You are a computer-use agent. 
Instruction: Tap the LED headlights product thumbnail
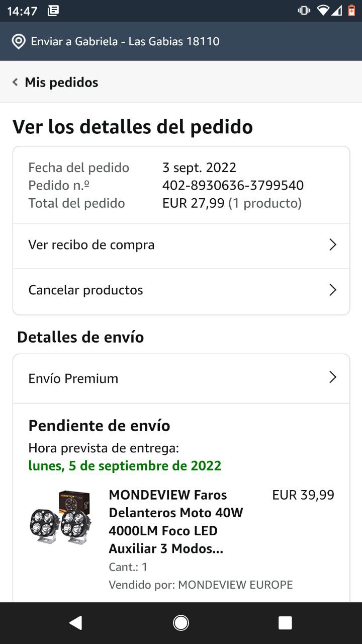click(60, 517)
